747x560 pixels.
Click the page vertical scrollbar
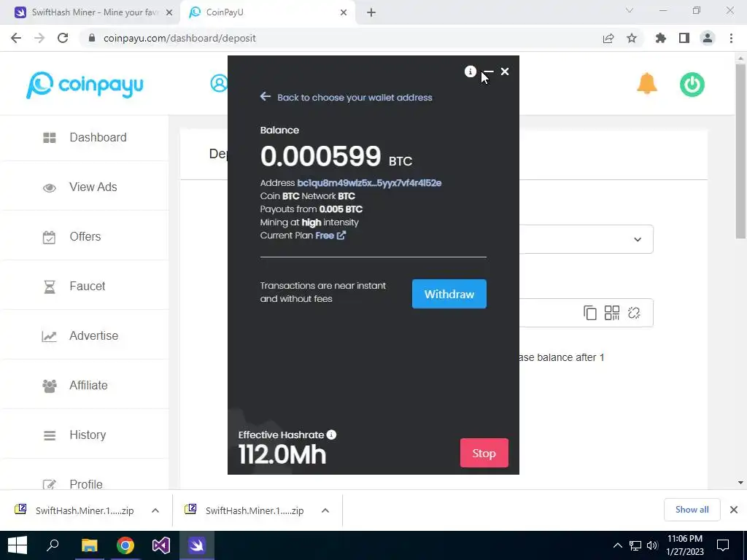740,152
